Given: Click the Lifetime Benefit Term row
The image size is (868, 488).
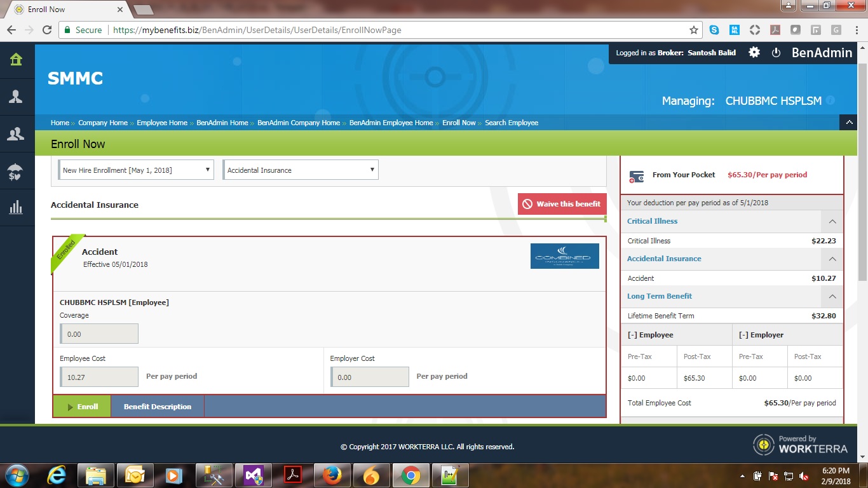Looking at the screenshot, I should tap(732, 316).
